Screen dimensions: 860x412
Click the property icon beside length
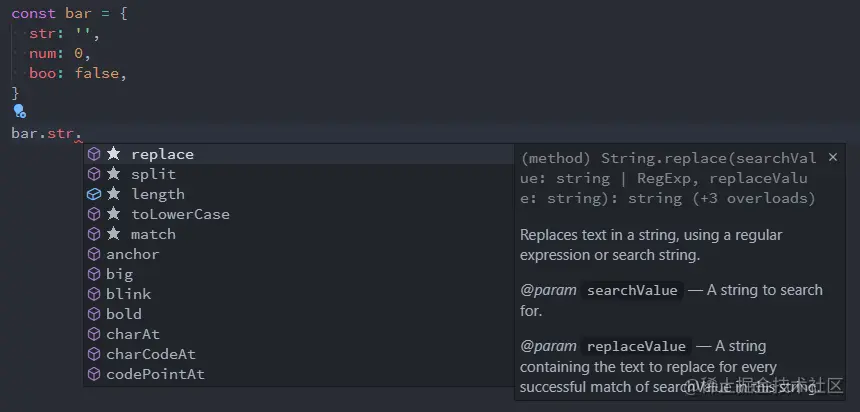tap(94, 194)
